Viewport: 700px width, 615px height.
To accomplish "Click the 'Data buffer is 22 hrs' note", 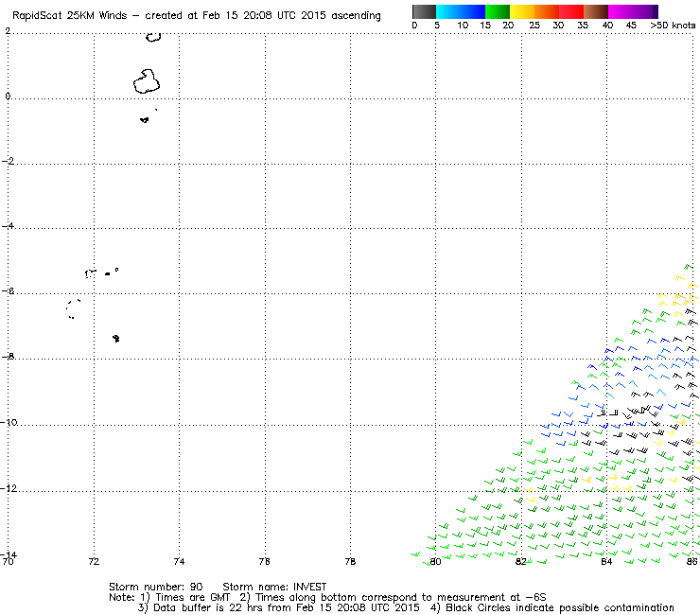I will point(209,607).
